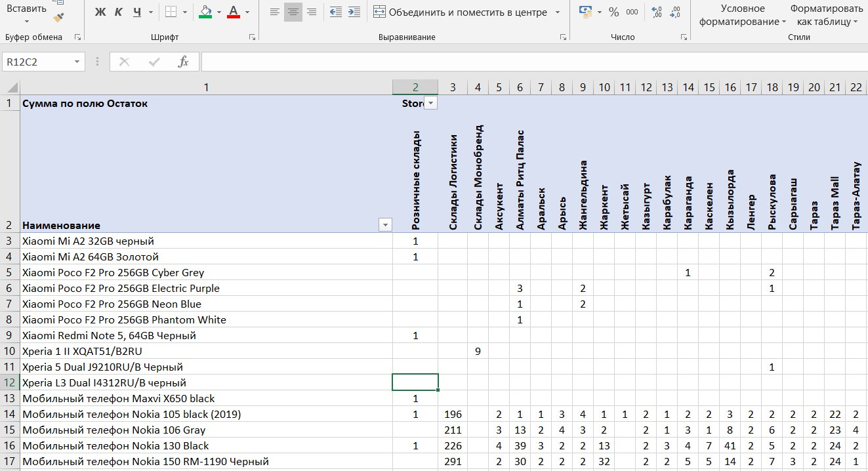The width and height of the screenshot is (868, 471).
Task: Apply cell borders button
Action: pyautogui.click(x=171, y=12)
